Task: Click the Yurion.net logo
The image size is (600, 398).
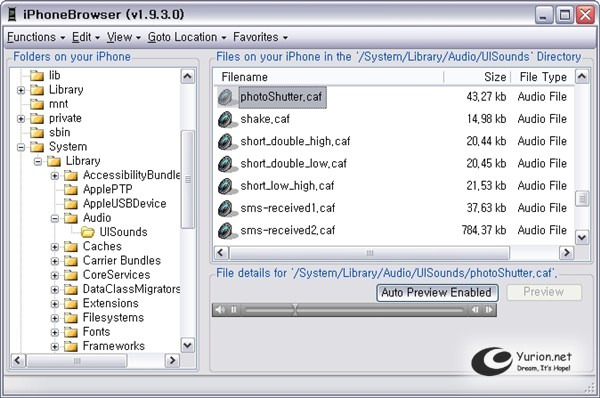Action: click(521, 361)
